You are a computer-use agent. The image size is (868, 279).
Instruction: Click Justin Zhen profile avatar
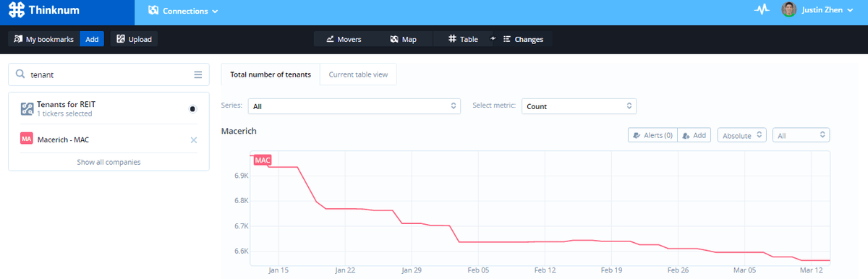(789, 10)
